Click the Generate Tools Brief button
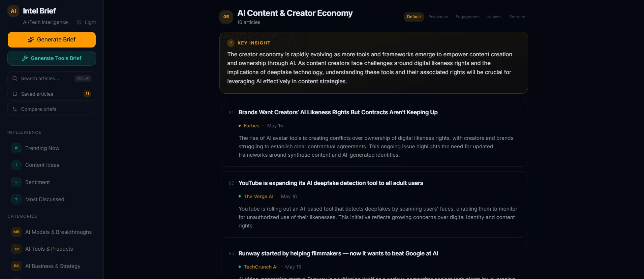This screenshot has height=279, width=644. [52, 58]
